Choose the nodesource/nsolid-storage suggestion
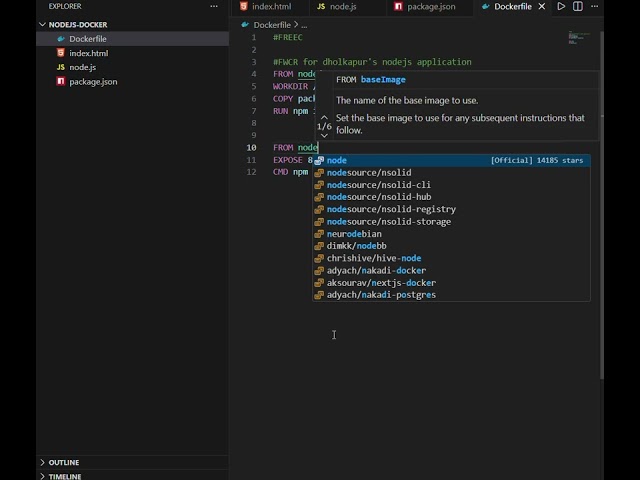This screenshot has height=480, width=640. click(x=451, y=222)
